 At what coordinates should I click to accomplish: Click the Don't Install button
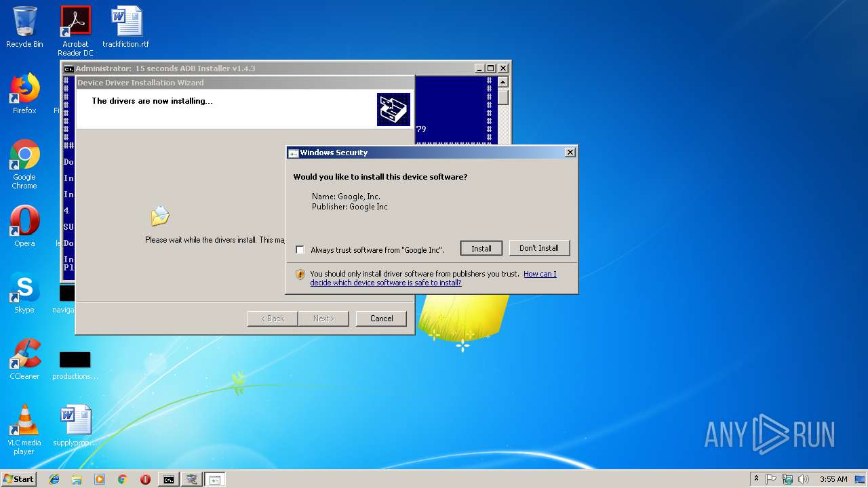(x=539, y=248)
